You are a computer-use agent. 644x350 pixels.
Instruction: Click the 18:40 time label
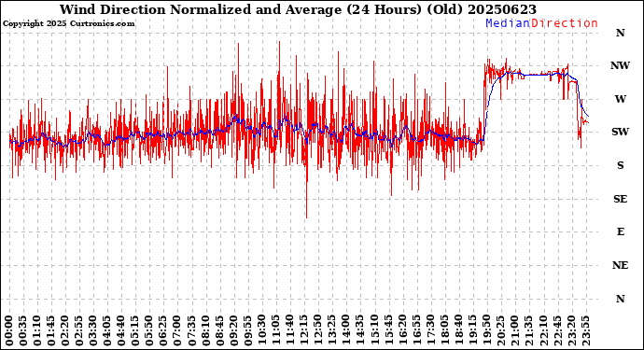coord(458,330)
